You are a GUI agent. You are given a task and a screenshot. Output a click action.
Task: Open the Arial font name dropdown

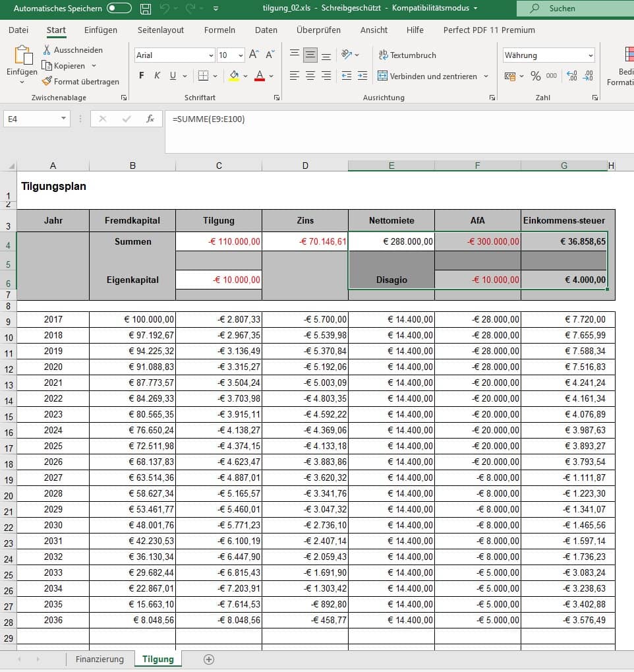click(211, 55)
